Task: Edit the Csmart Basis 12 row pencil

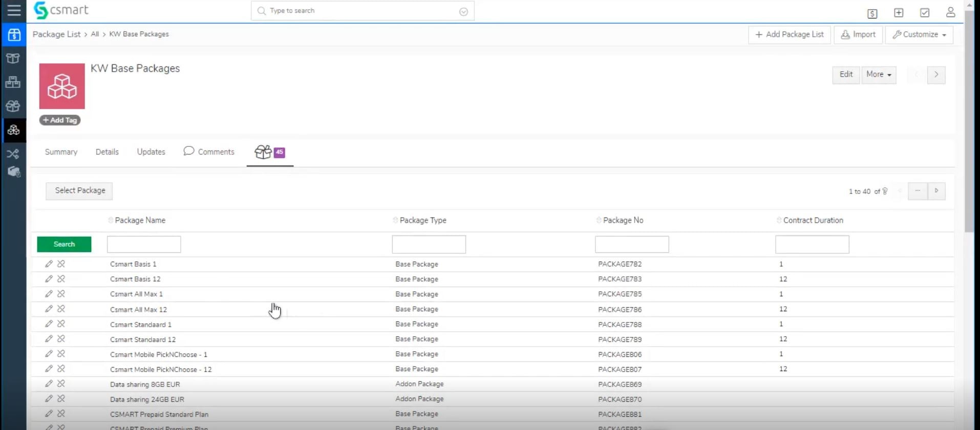Action: tap(49, 278)
